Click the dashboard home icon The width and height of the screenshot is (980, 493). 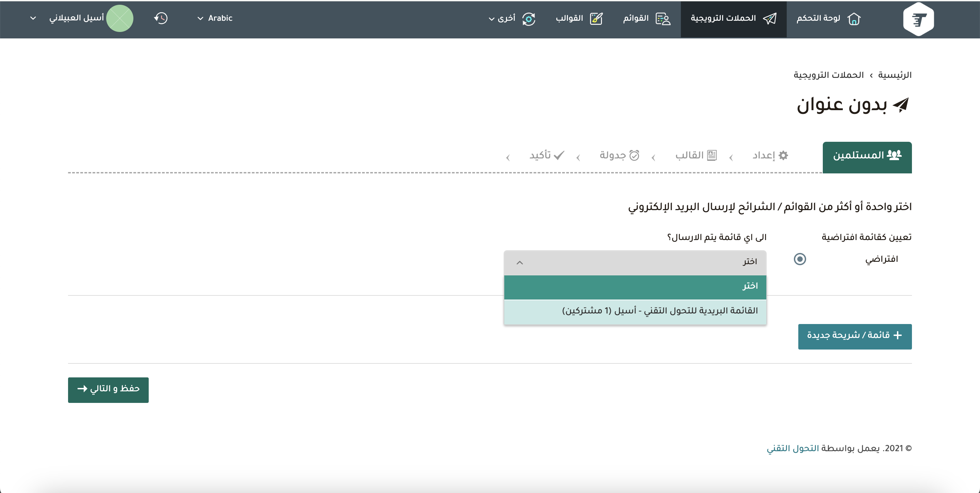[x=854, y=19]
